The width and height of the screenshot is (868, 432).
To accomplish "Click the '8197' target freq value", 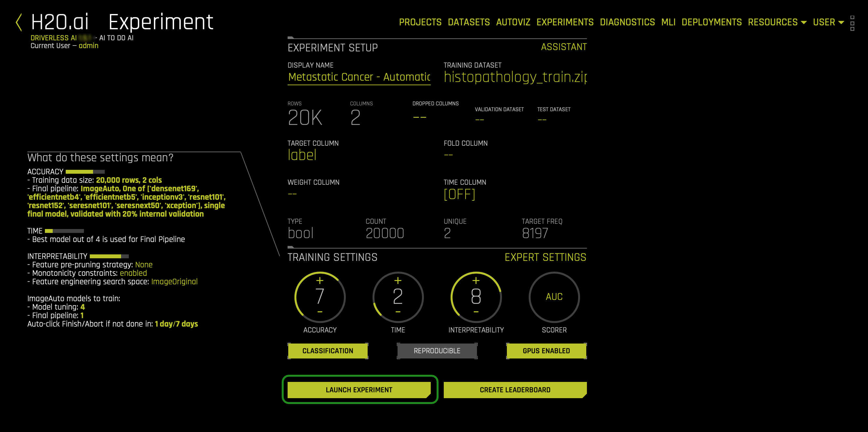I will (535, 233).
